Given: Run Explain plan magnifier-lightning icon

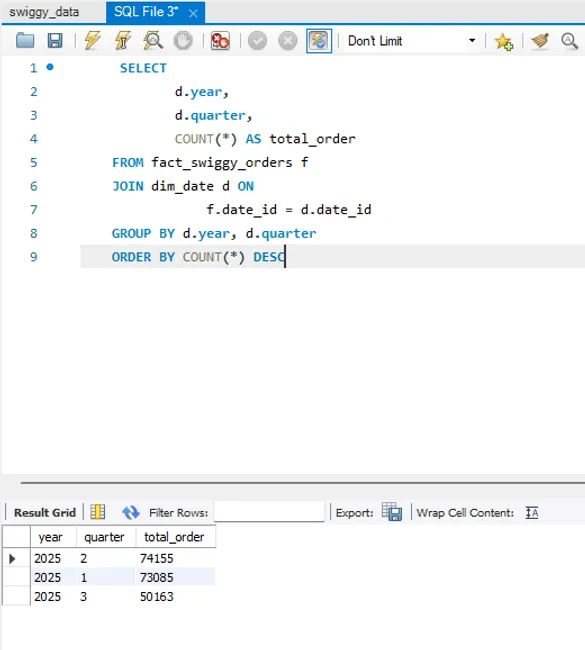Looking at the screenshot, I should [x=153, y=41].
